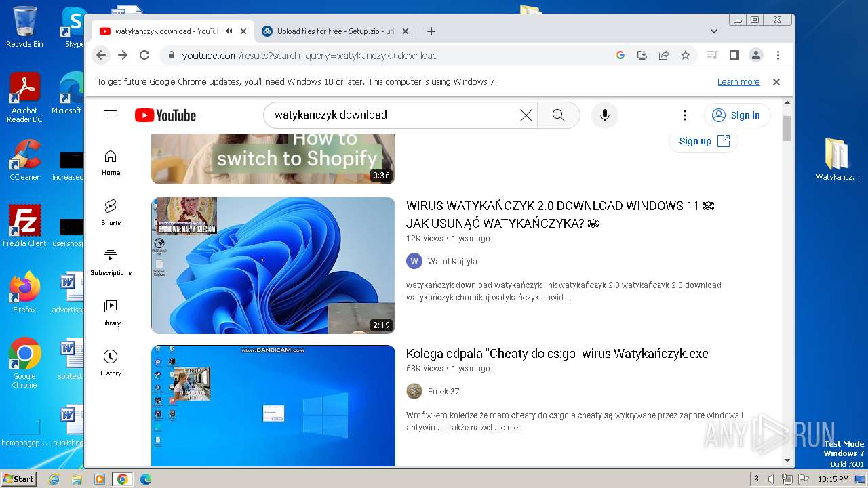Reload the page with Chrome's refresh icon
Viewport: 868px width, 488px height.
pyautogui.click(x=144, y=55)
